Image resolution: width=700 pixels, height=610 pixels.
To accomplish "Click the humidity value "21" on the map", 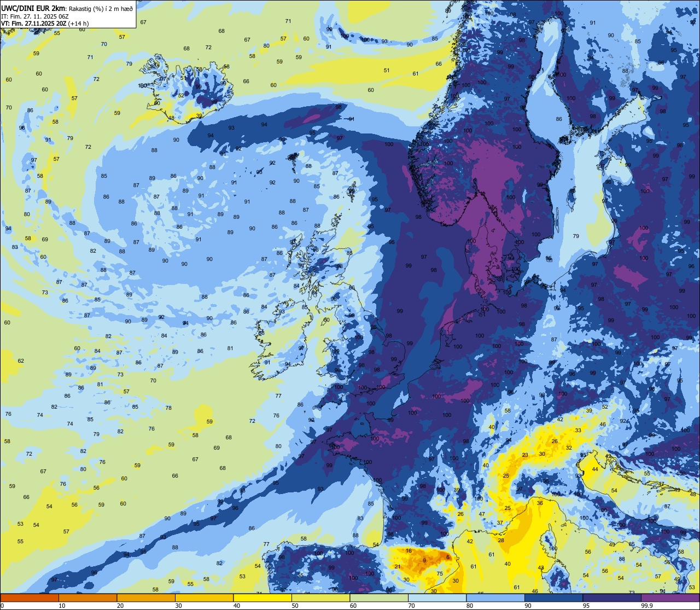I will click(x=398, y=566).
